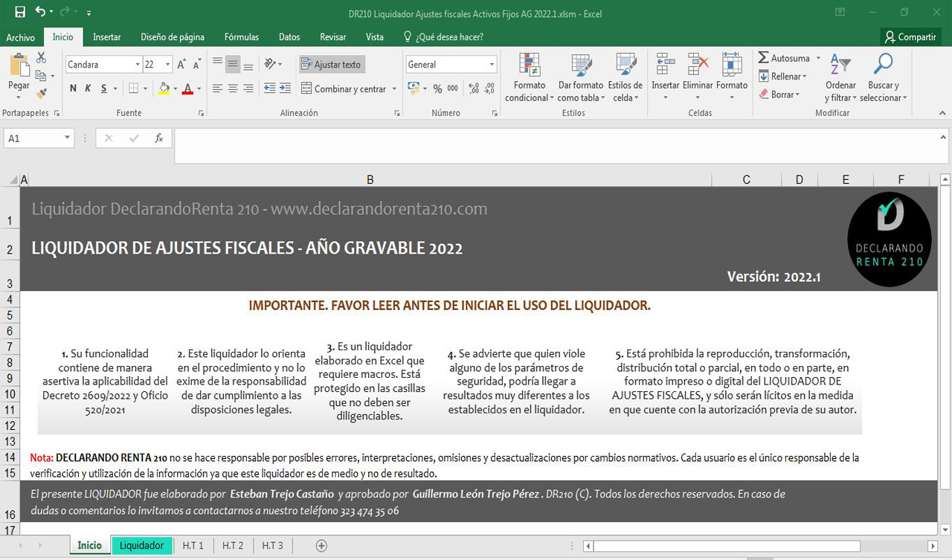Switch to the Fórmulas tab
952x560 pixels.
point(242,37)
